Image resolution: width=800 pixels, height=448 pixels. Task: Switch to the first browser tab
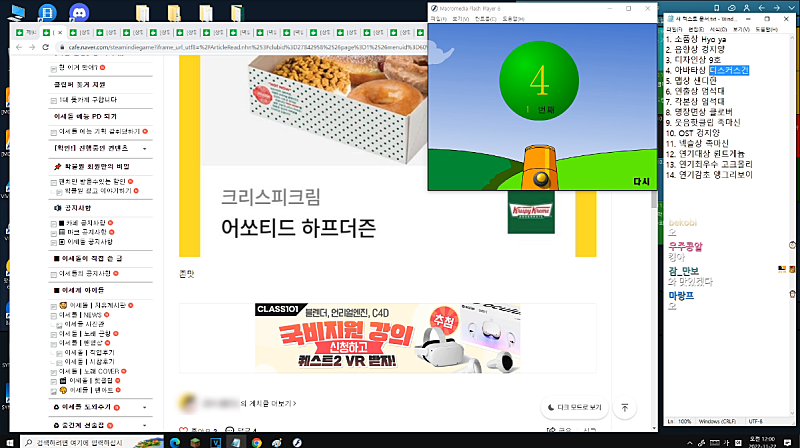click(x=26, y=32)
